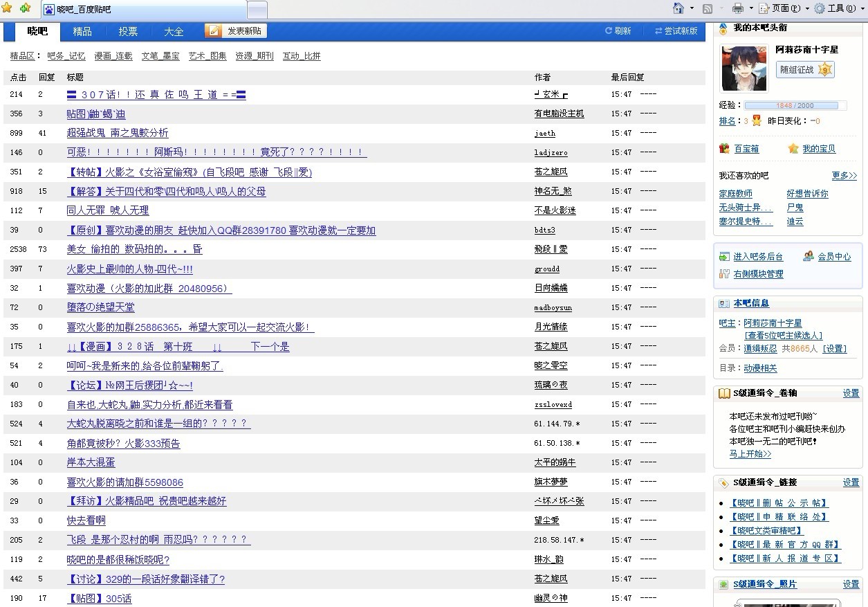The width and height of the screenshot is (868, 607).
Task: Open the 页面(P) dropdown menu
Action: point(784,9)
